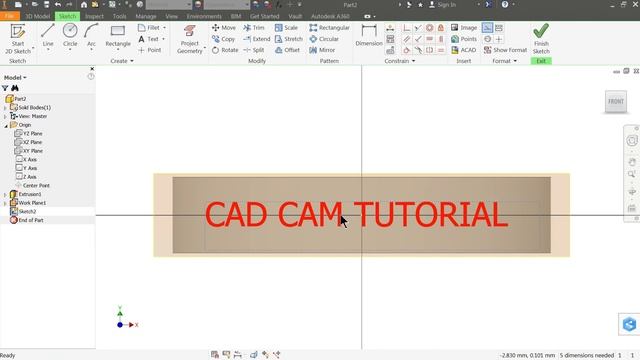Choose the Stretch tool
Viewport: 640px width, 360px height.
click(289, 39)
